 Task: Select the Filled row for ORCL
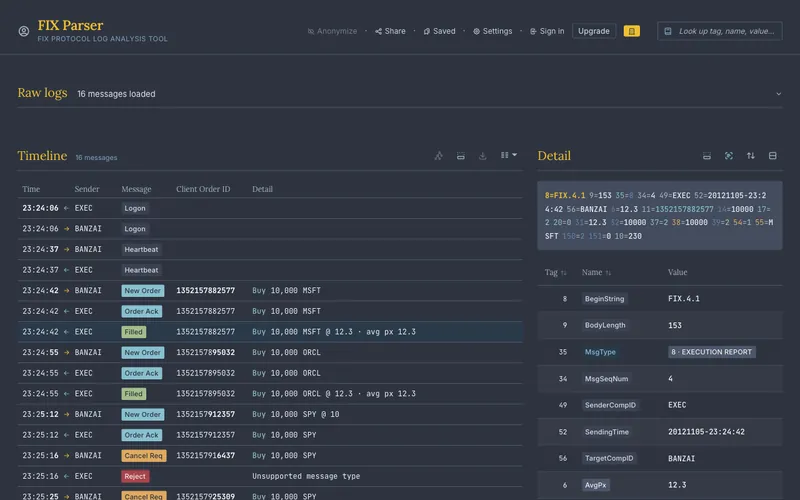click(x=270, y=394)
